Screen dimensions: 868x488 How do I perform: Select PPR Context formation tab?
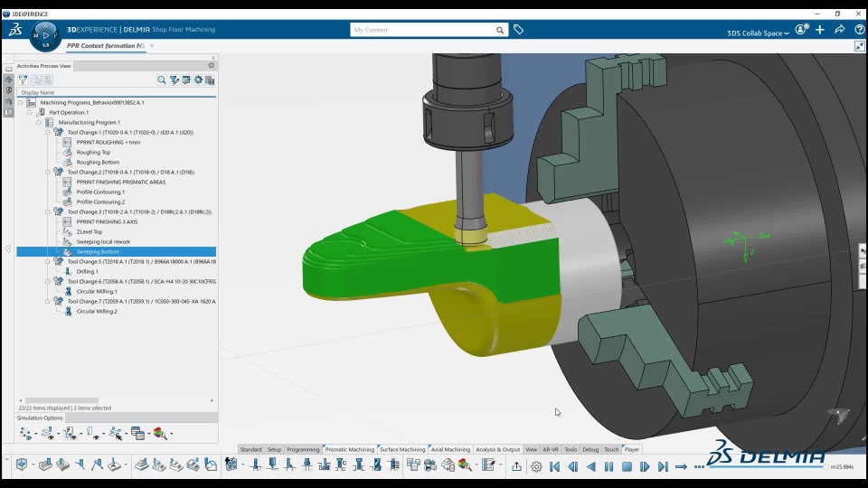click(106, 46)
